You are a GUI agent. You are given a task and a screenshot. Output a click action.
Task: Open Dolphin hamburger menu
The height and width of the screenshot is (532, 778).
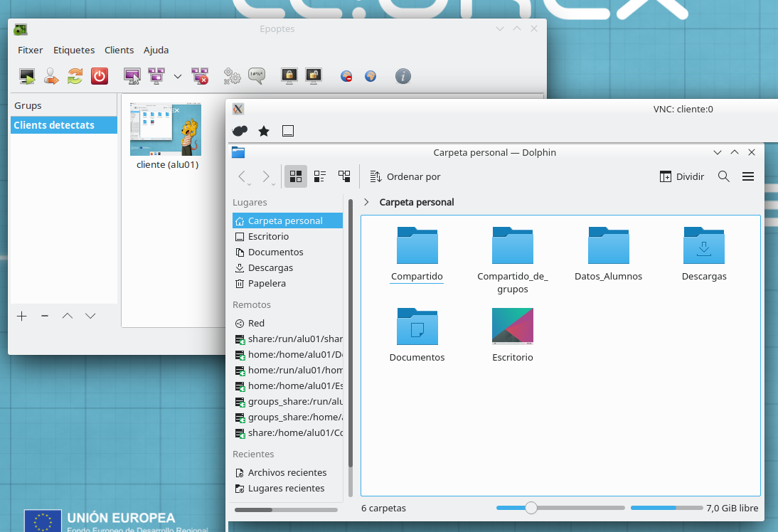pyautogui.click(x=748, y=176)
